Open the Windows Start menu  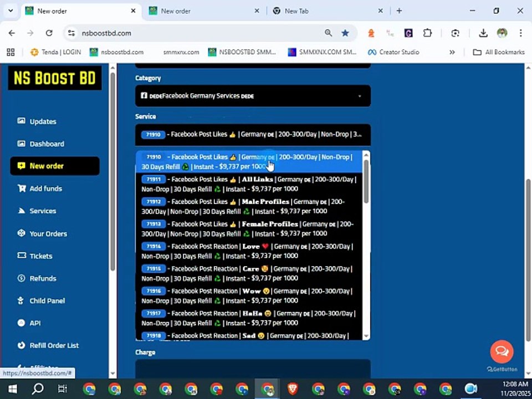tap(13, 389)
